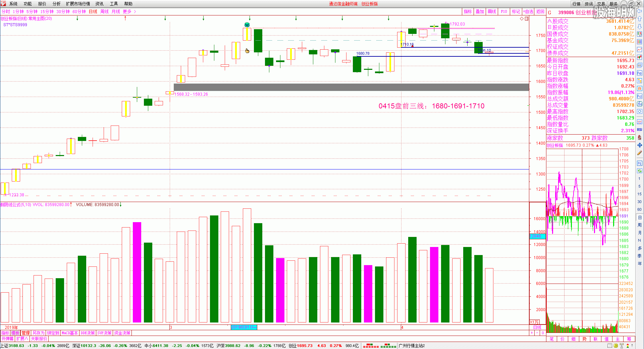Click the down arrow icon in right toolbar

pyautogui.click(x=640, y=27)
